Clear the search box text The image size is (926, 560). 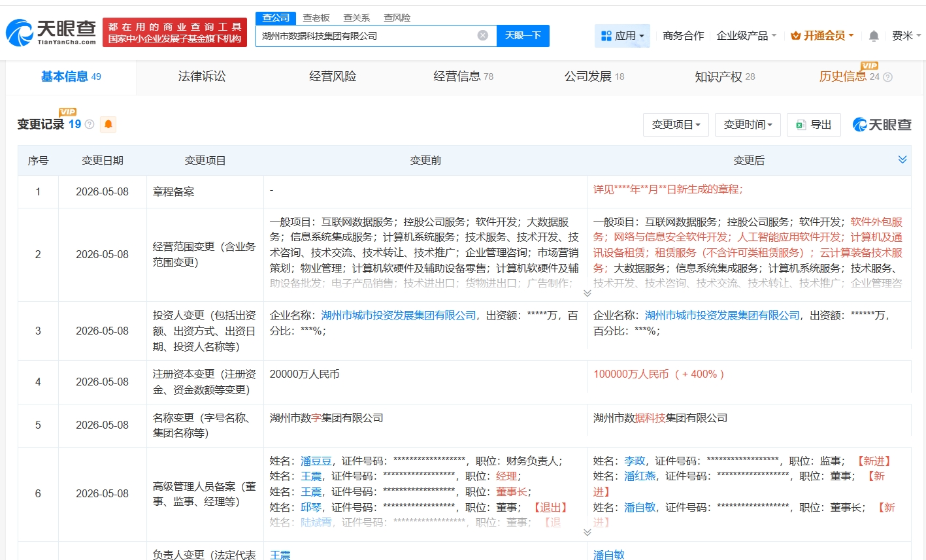point(483,35)
